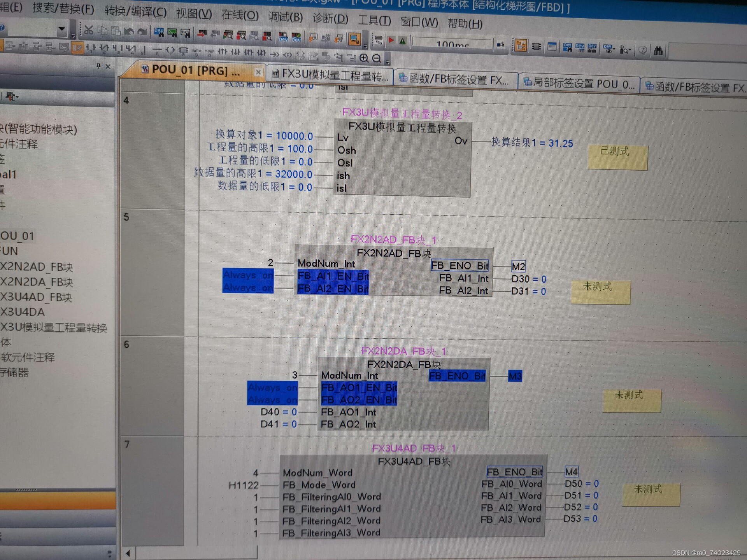The width and height of the screenshot is (747, 560).
Task: Zoom out using the magnifier minus icon
Action: (x=377, y=59)
